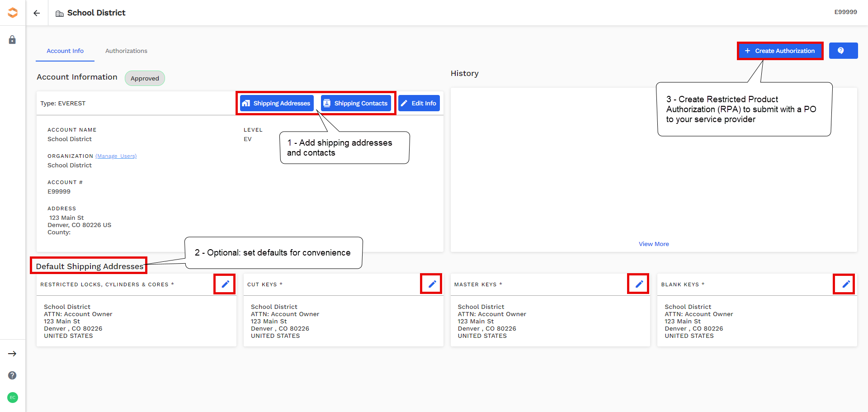
Task: Open sidebar help question mark icon
Action: [12, 375]
